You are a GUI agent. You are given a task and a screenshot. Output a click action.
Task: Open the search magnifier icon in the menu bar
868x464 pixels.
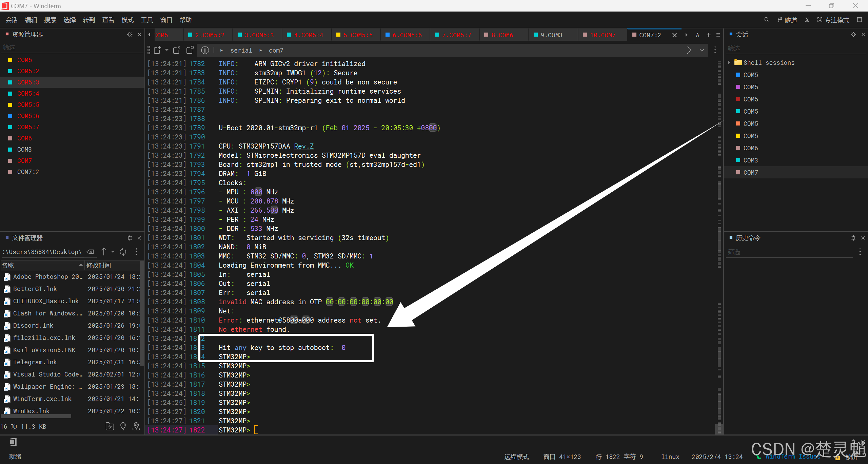(767, 20)
